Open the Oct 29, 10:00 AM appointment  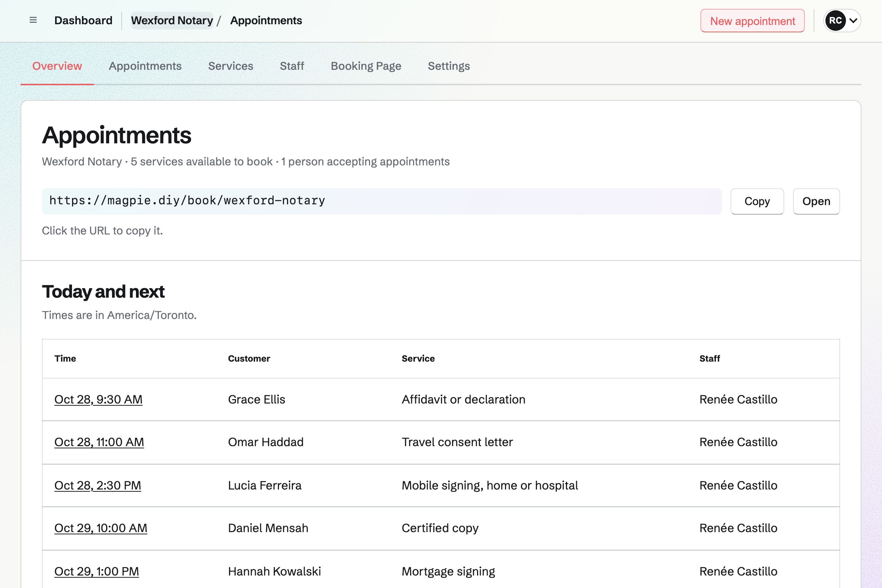pyautogui.click(x=100, y=528)
